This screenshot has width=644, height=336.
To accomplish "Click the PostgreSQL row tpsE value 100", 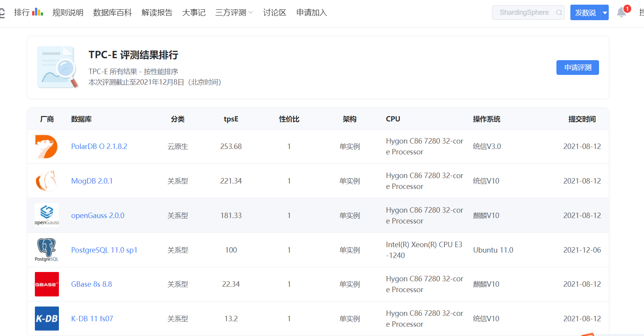I will [231, 250].
